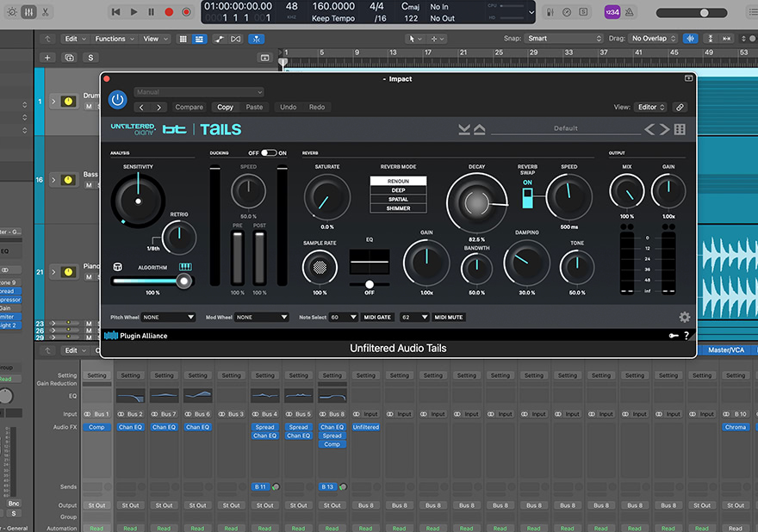Click the drum algorithm icon
This screenshot has width=758, height=532.
click(x=117, y=267)
